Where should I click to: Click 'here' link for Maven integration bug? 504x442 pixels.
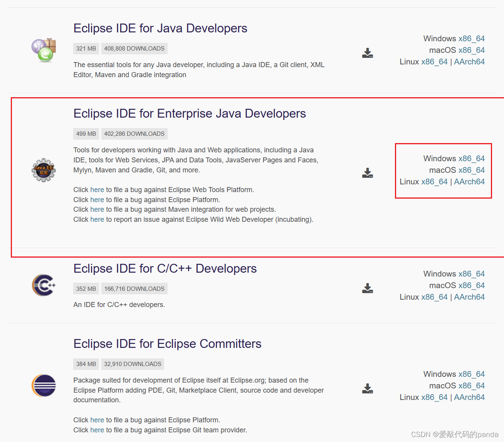(x=97, y=209)
